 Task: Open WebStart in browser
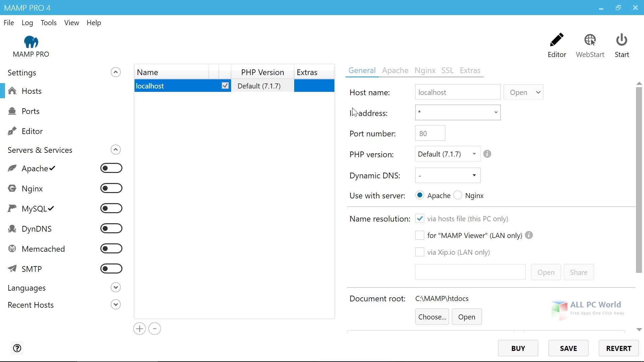coord(590,44)
